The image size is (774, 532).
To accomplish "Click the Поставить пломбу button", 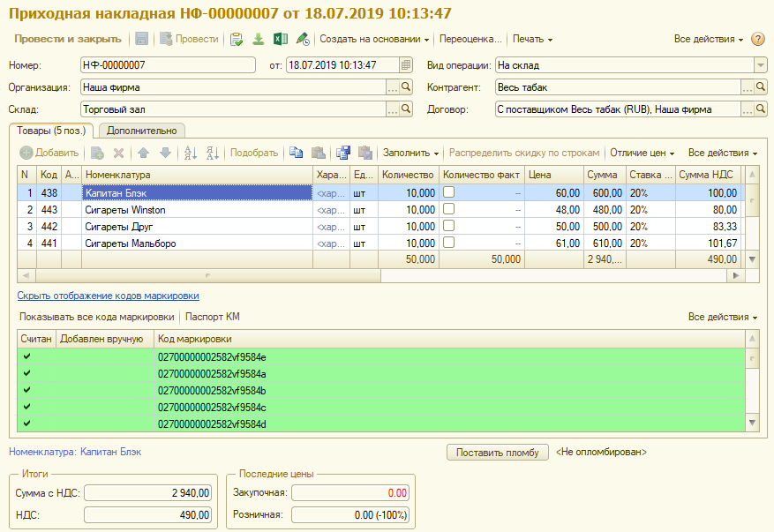I will pos(498,453).
